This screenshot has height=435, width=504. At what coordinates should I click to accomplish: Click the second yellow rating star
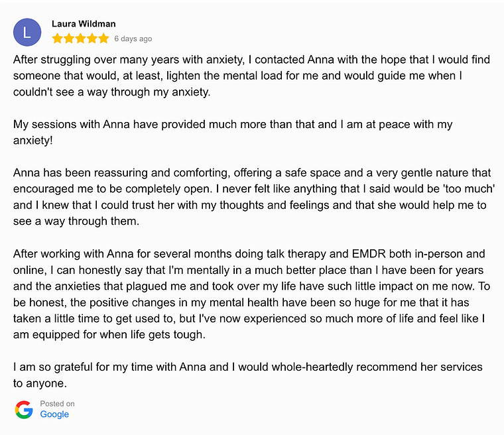pos(69,38)
